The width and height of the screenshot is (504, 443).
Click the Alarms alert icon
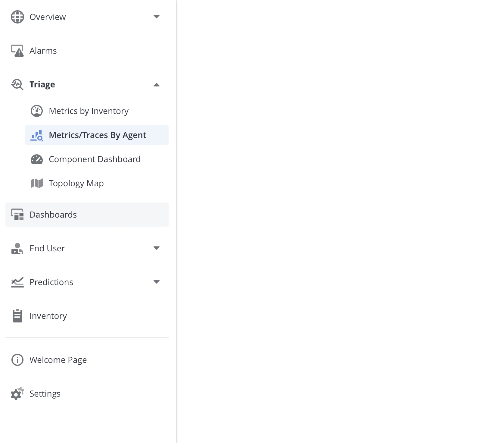[x=17, y=51]
